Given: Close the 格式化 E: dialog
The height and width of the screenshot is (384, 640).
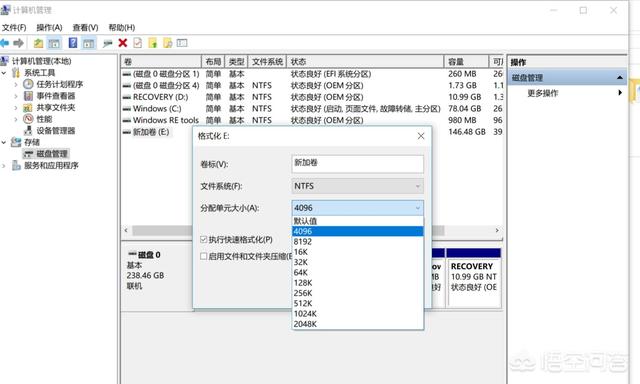Looking at the screenshot, I should (421, 136).
